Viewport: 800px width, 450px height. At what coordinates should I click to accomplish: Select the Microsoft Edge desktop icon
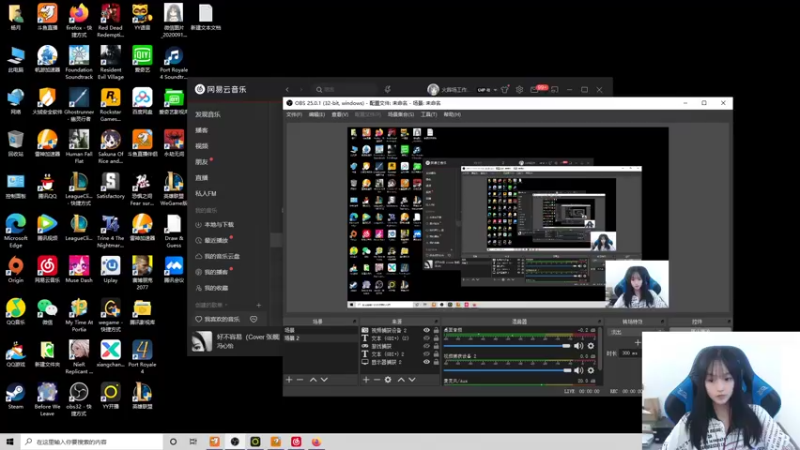(x=15, y=231)
